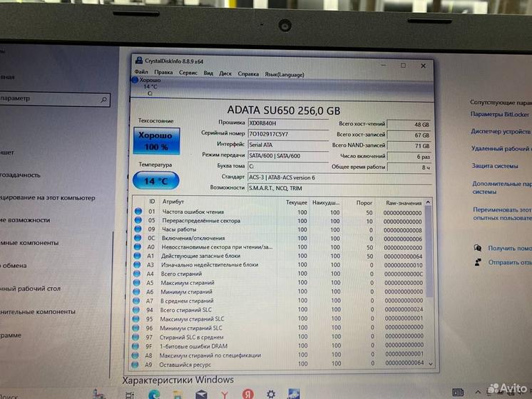Click the status icon of row 9F
This screenshot has width=532, height=399.
pyautogui.click(x=135, y=346)
